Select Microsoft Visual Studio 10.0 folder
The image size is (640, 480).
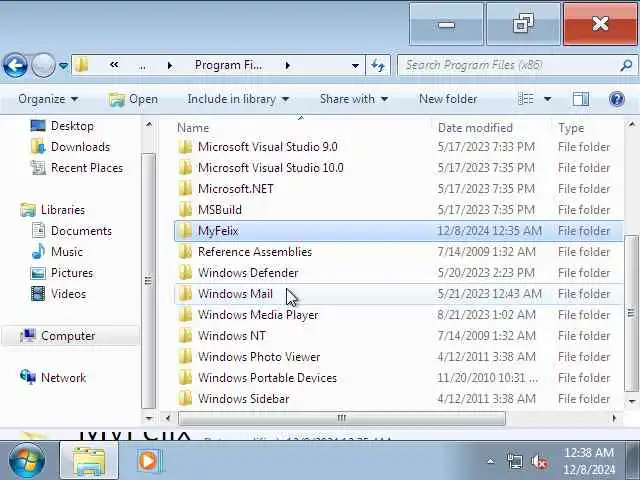tap(271, 168)
